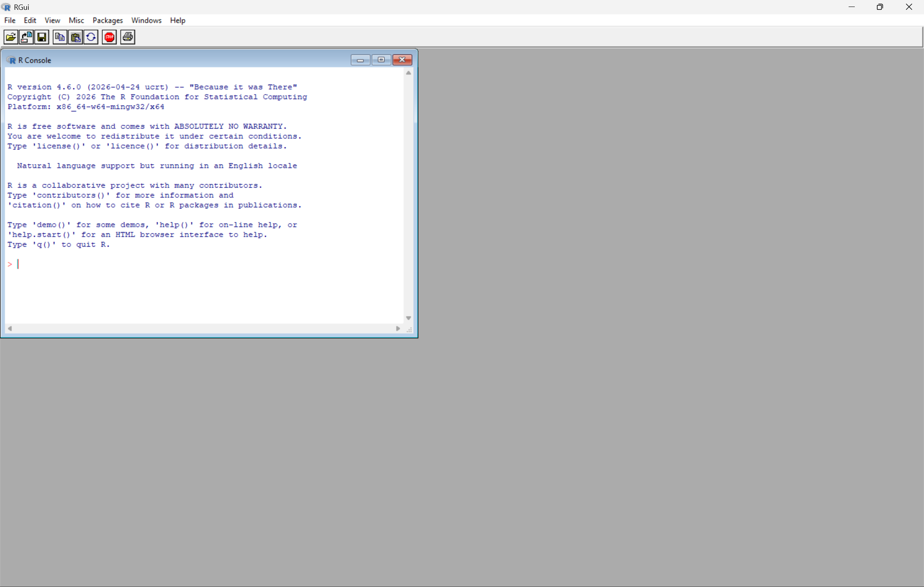Open the View menu
This screenshot has width=924, height=587.
click(x=52, y=20)
